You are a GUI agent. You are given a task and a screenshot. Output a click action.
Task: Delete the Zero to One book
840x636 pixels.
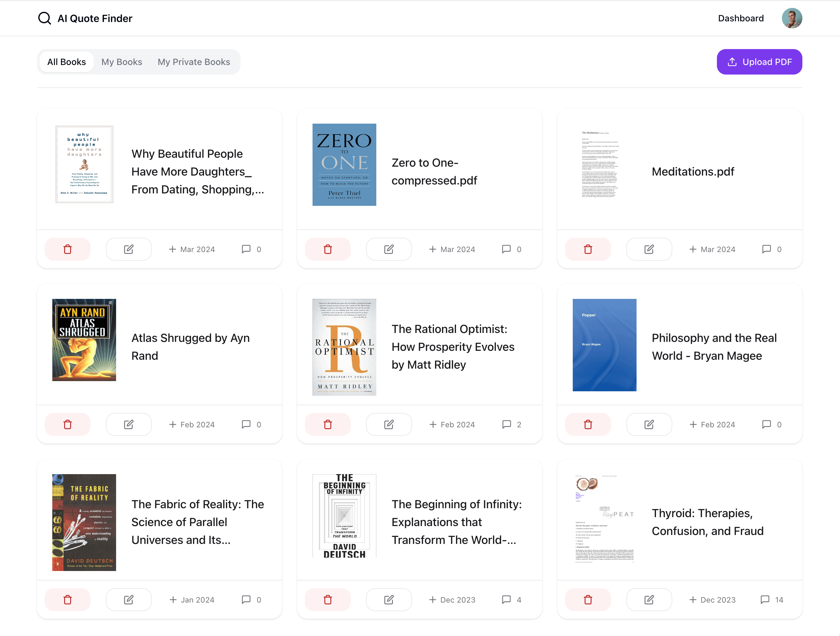(327, 249)
